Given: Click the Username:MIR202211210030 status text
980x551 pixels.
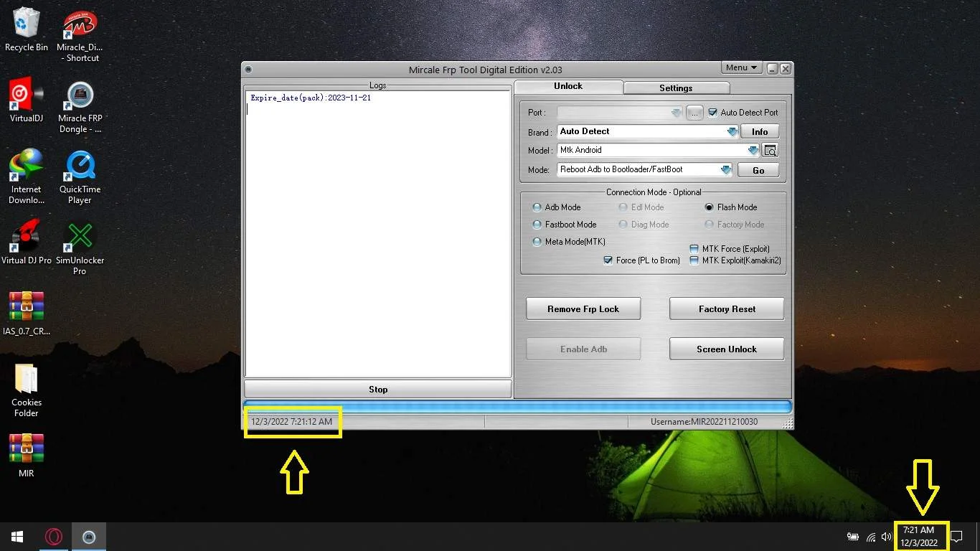Looking at the screenshot, I should (x=704, y=422).
